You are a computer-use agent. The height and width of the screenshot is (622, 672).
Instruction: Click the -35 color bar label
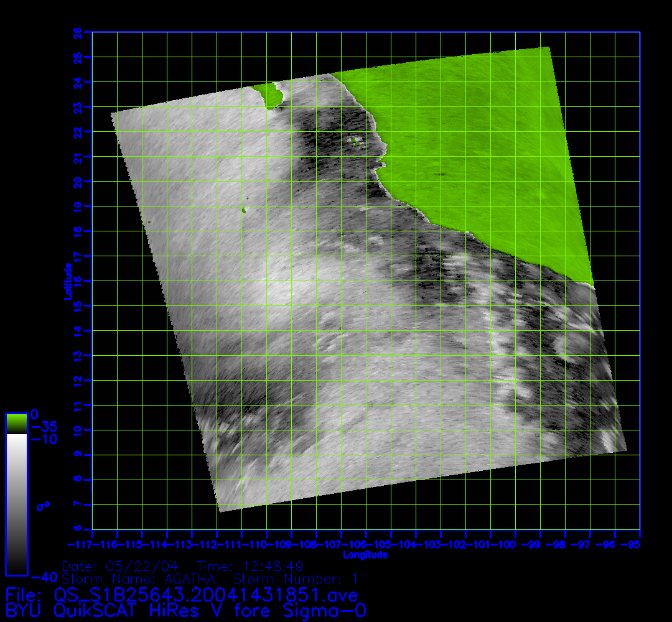(x=44, y=428)
